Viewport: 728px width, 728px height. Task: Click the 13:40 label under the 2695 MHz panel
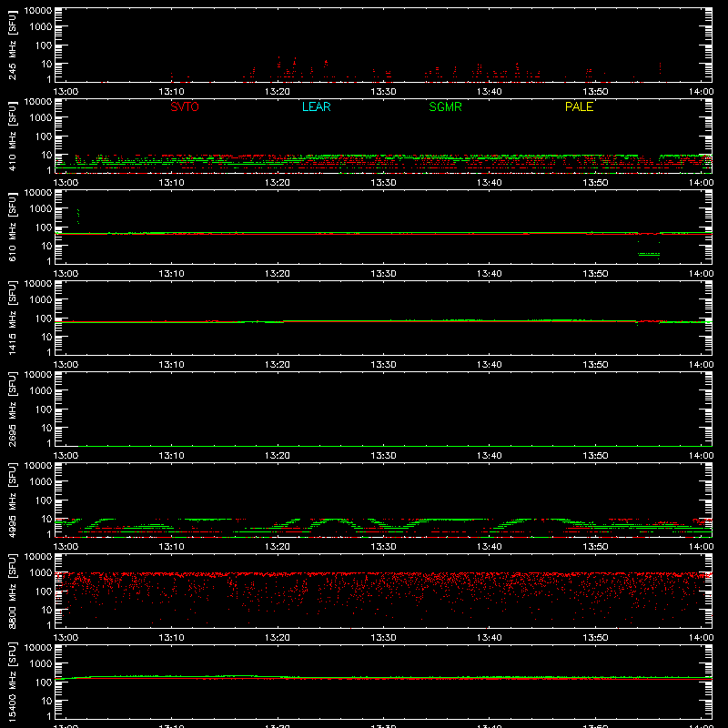click(489, 456)
